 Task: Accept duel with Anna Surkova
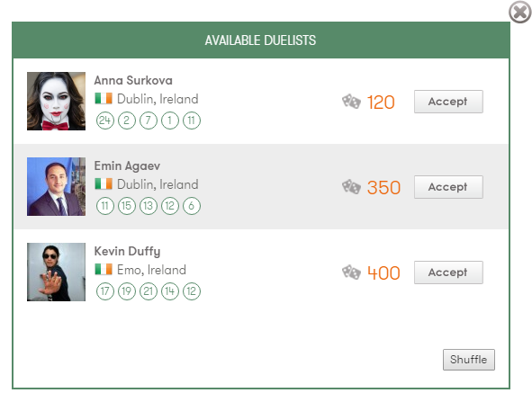coord(448,102)
